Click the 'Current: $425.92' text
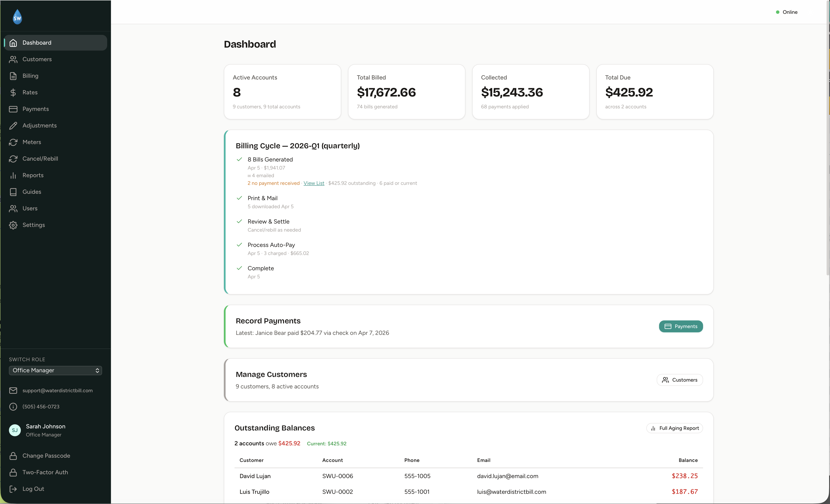 326,444
